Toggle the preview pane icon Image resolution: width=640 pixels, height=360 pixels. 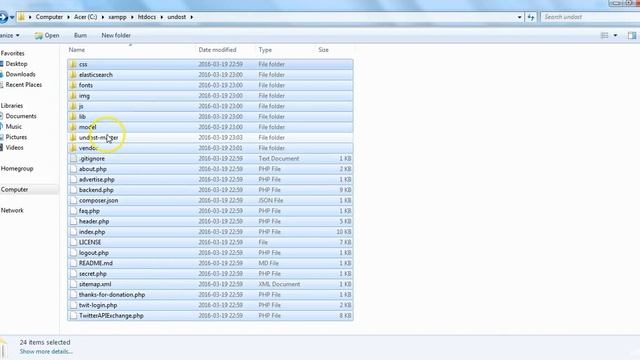(632, 36)
